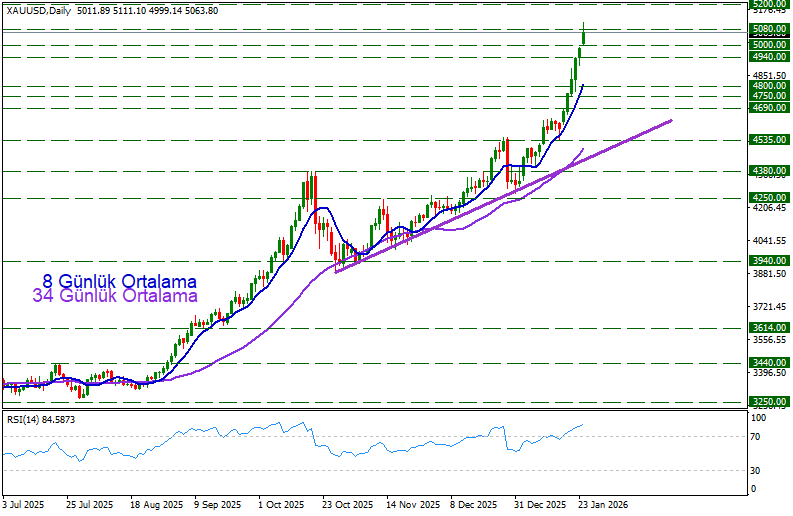
Task: Select the 3440.00 price level tag
Action: coord(769,363)
